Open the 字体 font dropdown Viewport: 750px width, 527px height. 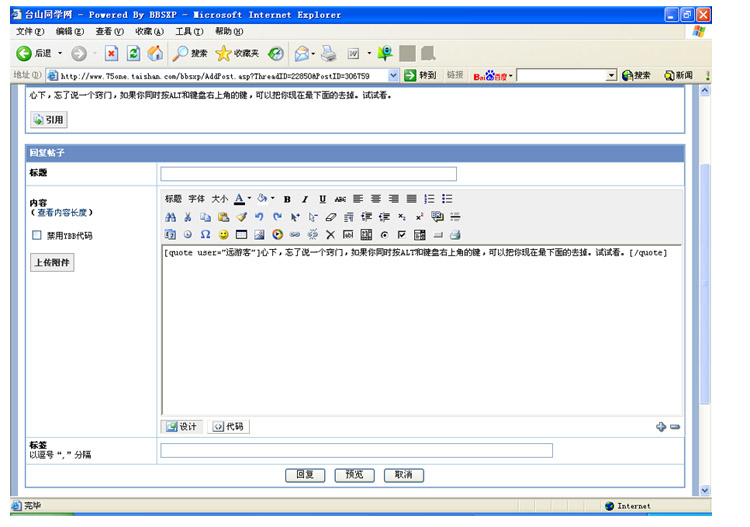coord(196,199)
